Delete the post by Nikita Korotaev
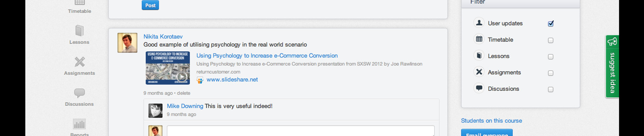The image size is (644, 136). [183, 93]
